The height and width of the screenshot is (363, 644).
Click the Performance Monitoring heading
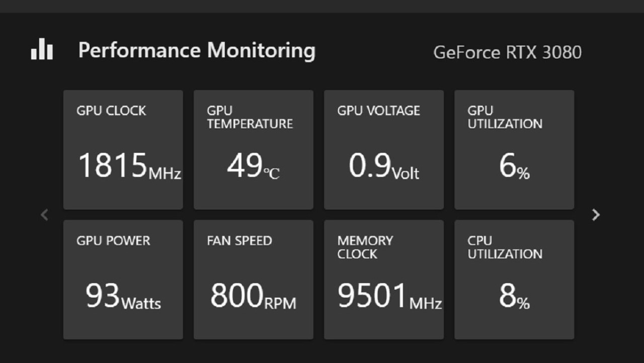197,51
